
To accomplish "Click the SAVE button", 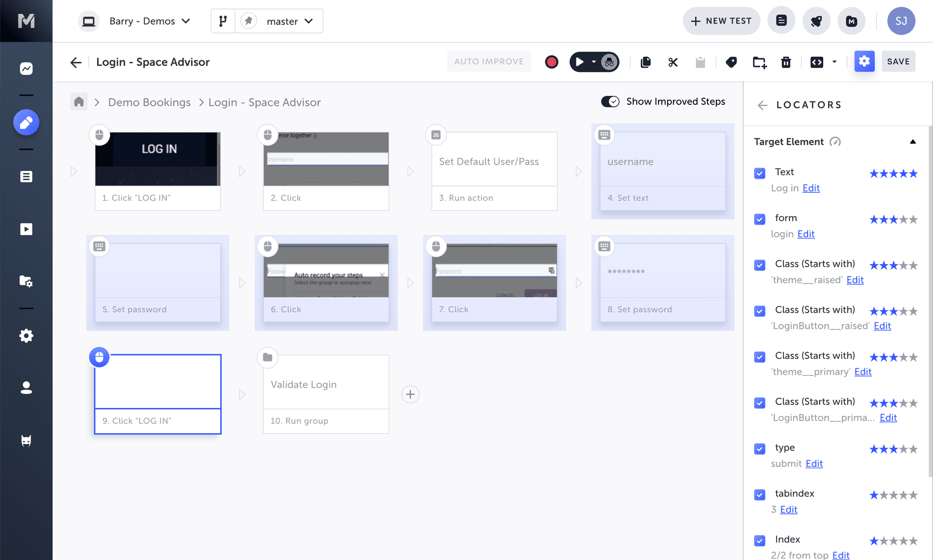I will [898, 61].
